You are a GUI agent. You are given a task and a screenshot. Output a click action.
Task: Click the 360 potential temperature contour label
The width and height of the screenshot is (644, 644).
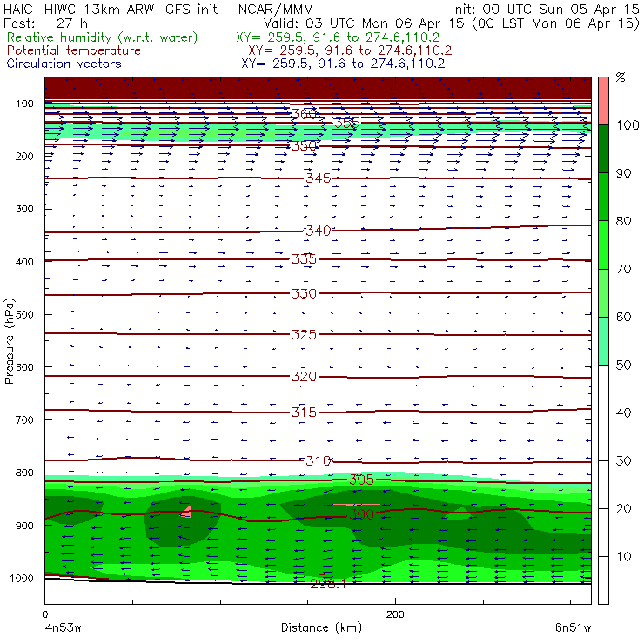[x=304, y=114]
